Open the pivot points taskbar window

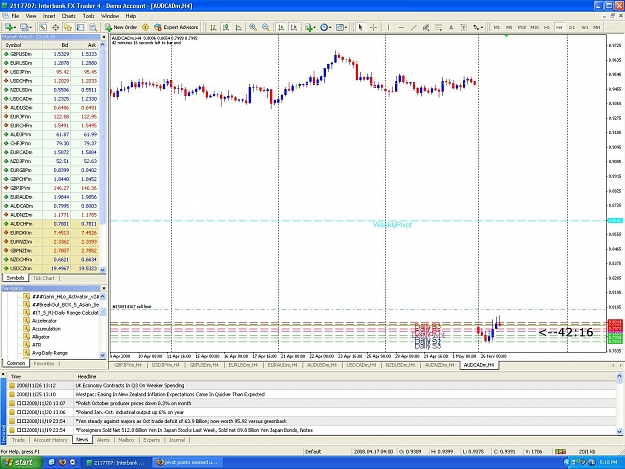(187, 462)
